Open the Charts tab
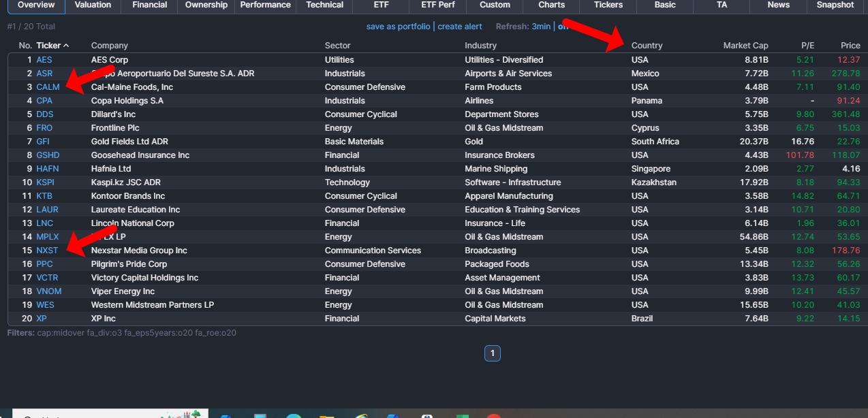Image resolution: width=868 pixels, height=418 pixels. pos(551,5)
